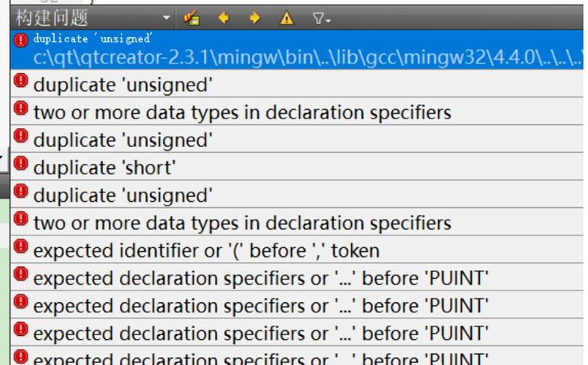588x365 pixels.
Task: Select first 'before PUINT' error entry
Action: tap(296, 277)
